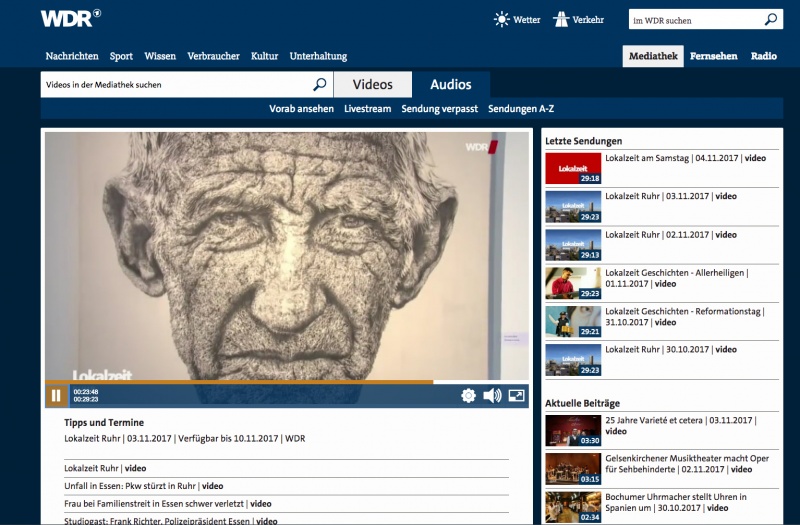Open thumbnail of Lokalzeit Geschichten Reformationstag
This screenshot has height=525, width=800.
pos(573,321)
